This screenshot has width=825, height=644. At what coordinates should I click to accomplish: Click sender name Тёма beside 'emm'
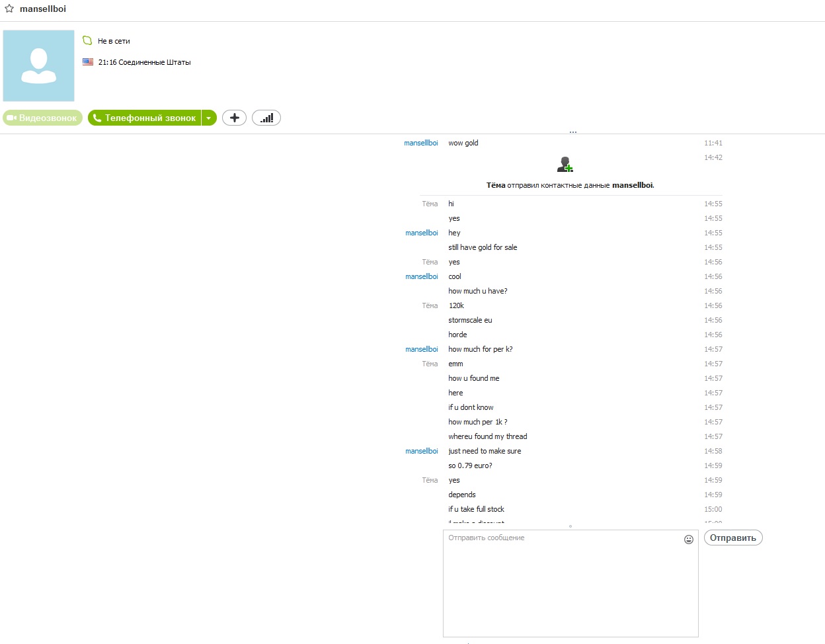(430, 364)
